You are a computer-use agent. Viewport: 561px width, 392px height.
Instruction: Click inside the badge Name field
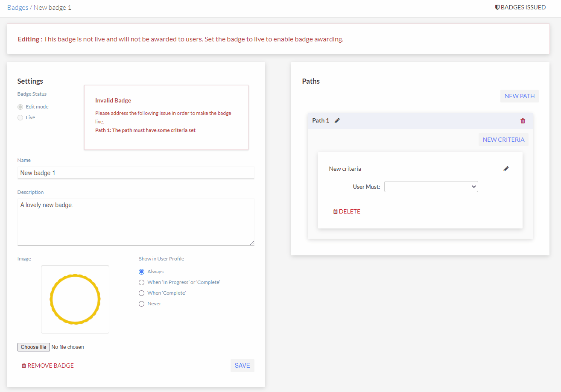136,173
